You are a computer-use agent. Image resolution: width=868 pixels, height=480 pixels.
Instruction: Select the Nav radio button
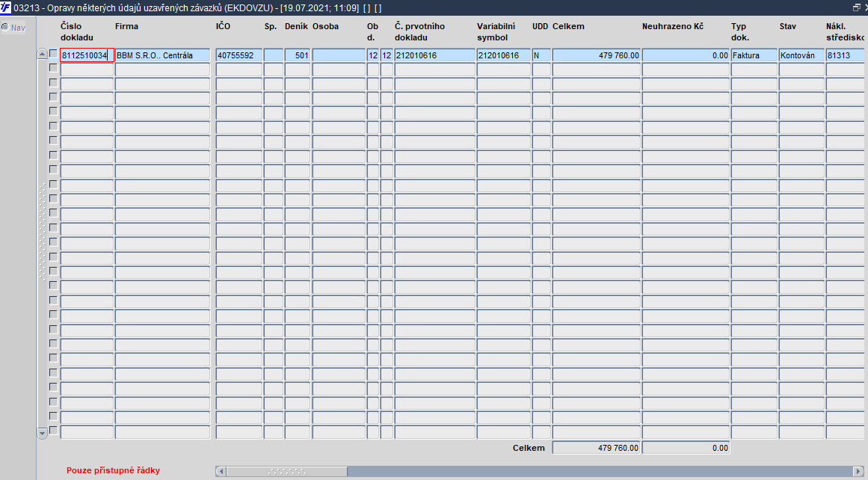(5, 27)
